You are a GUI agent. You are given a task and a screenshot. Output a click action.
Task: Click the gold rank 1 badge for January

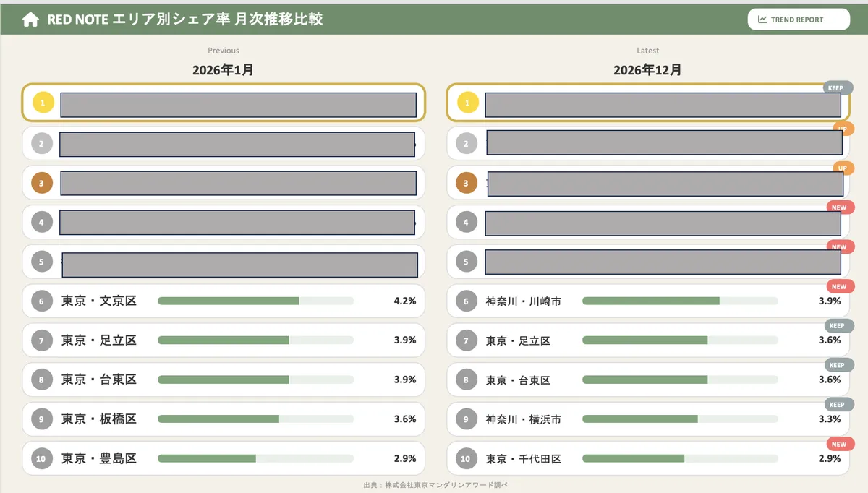[43, 104]
